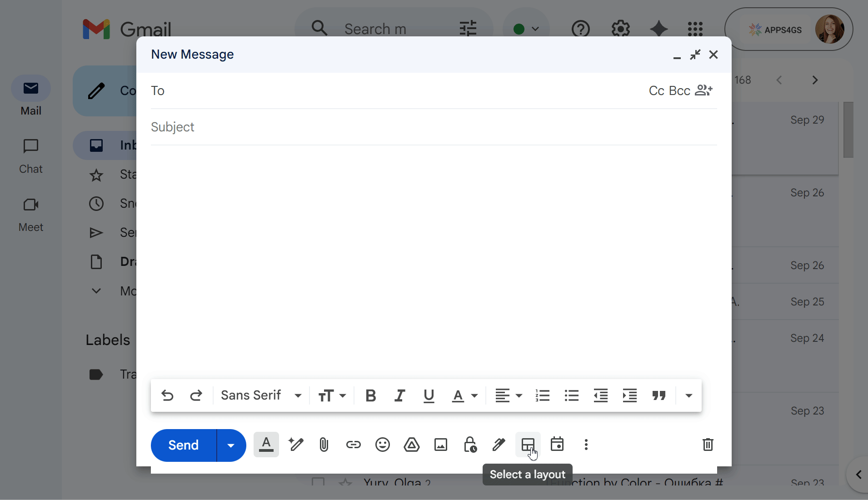Open the insert signature pen icon

499,445
